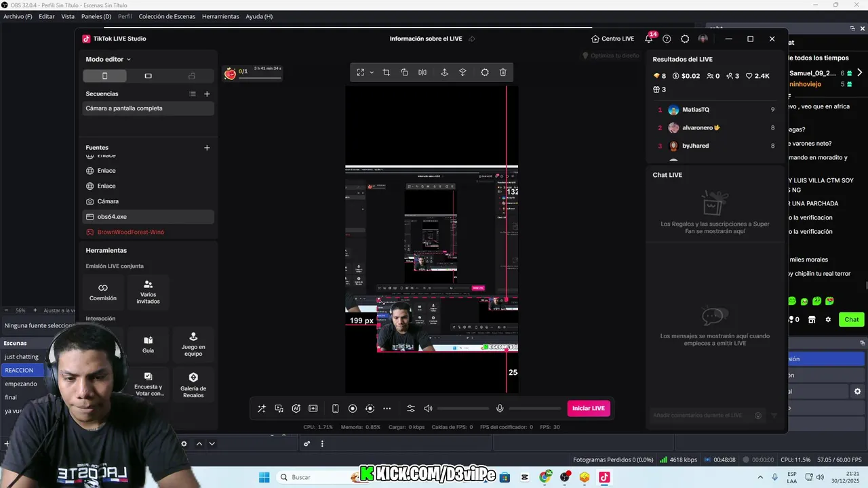Add a new sequence with the plus icon
The width and height of the screenshot is (868, 488).
click(207, 94)
